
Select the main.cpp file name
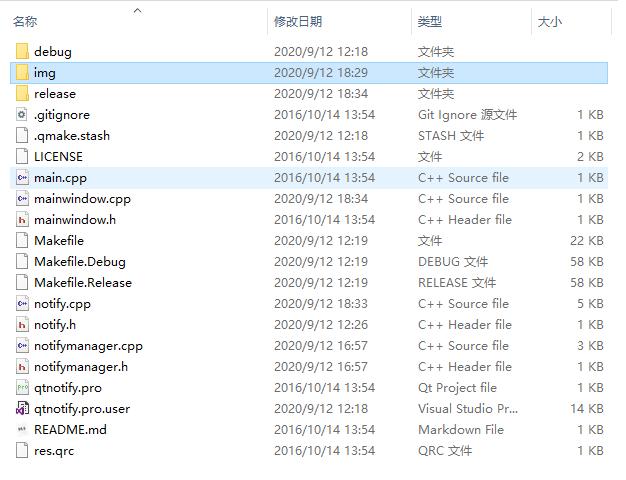60,178
